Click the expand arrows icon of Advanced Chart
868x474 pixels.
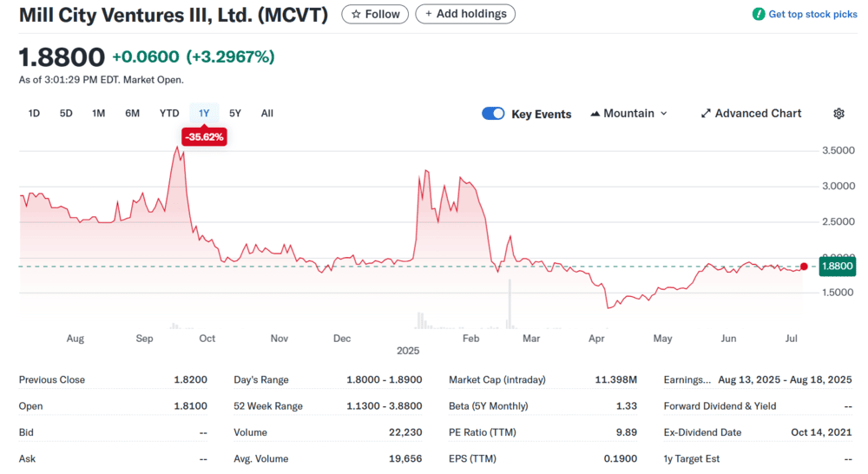(x=705, y=114)
